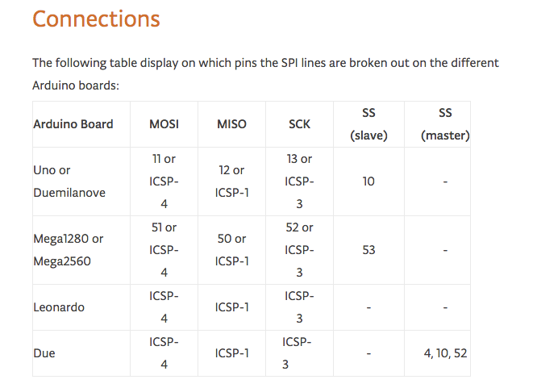
Task: Select the SS (slave) column header
Action: tap(368, 124)
